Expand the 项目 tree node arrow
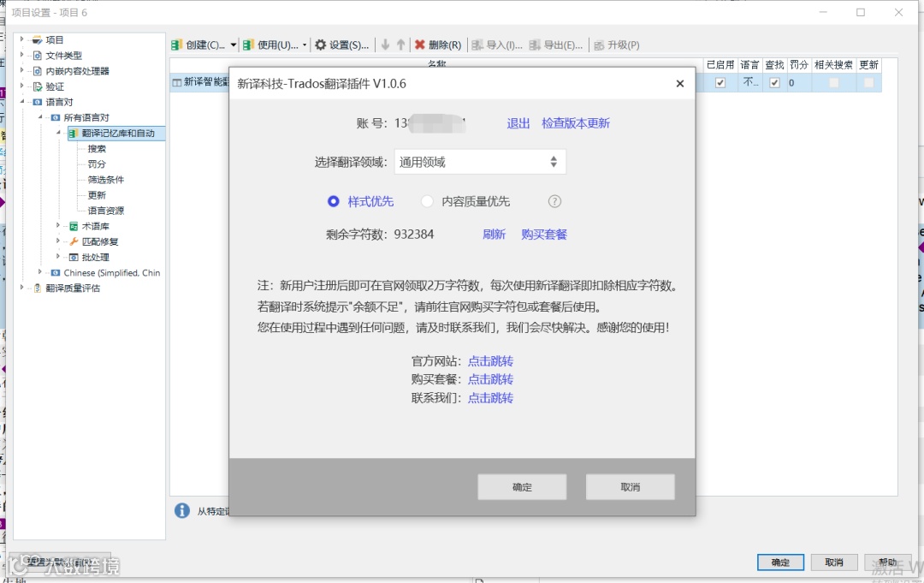This screenshot has height=583, width=924. pyautogui.click(x=21, y=39)
